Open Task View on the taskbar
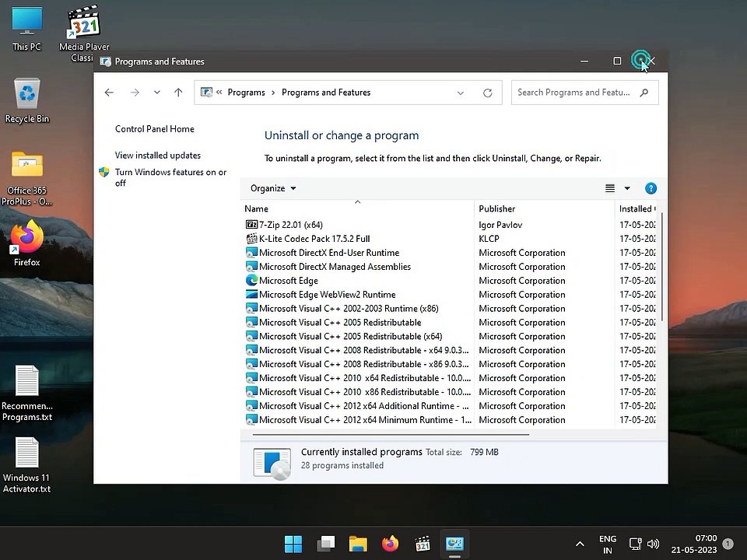The width and height of the screenshot is (747, 560). point(326,544)
